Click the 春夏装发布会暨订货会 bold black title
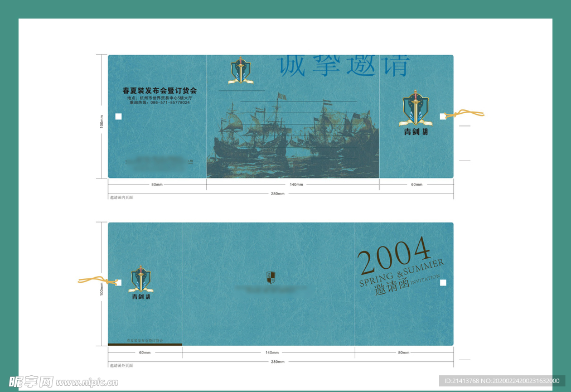Image resolution: width=571 pixels, height=392 pixels. pyautogui.click(x=159, y=90)
